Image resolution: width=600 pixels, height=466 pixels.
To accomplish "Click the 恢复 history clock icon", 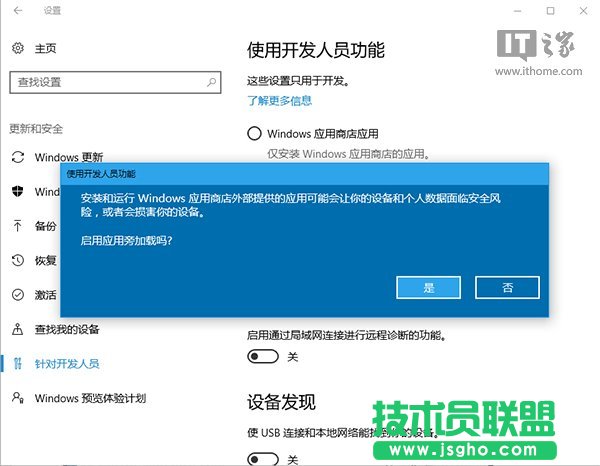I will 18,260.
